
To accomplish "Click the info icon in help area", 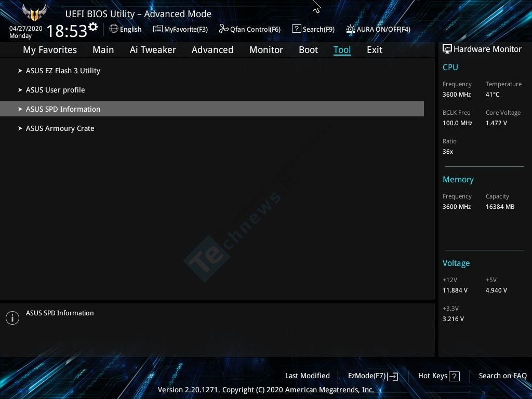I will click(12, 318).
